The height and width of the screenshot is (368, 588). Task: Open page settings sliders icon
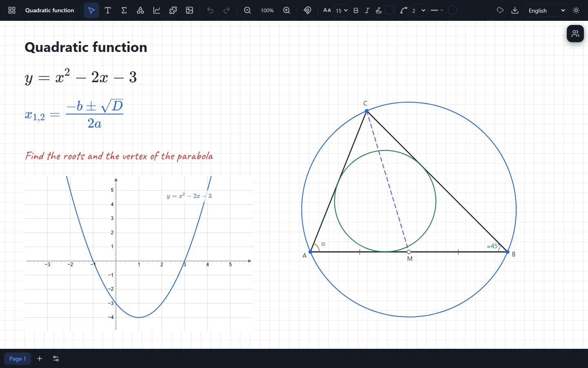click(56, 359)
